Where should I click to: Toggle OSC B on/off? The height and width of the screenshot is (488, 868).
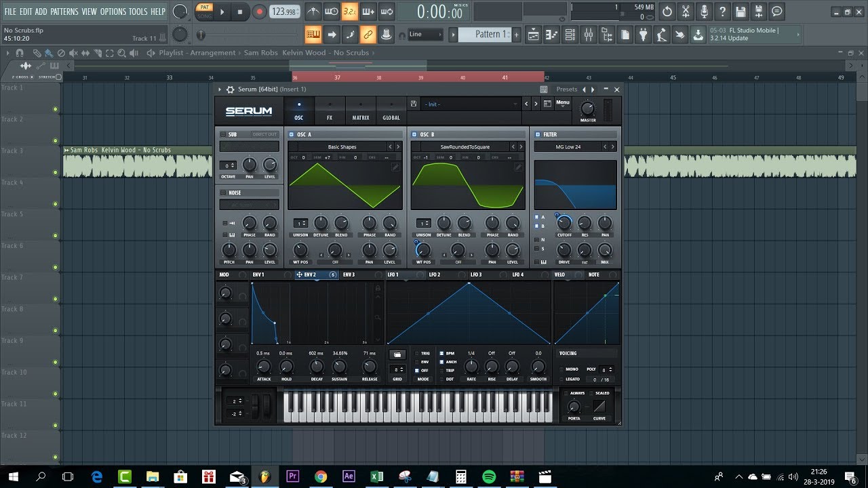tap(414, 134)
